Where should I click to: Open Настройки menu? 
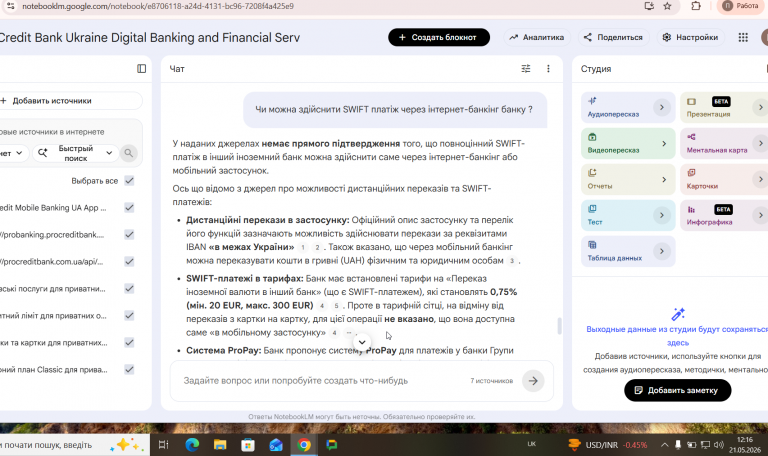pyautogui.click(x=691, y=37)
